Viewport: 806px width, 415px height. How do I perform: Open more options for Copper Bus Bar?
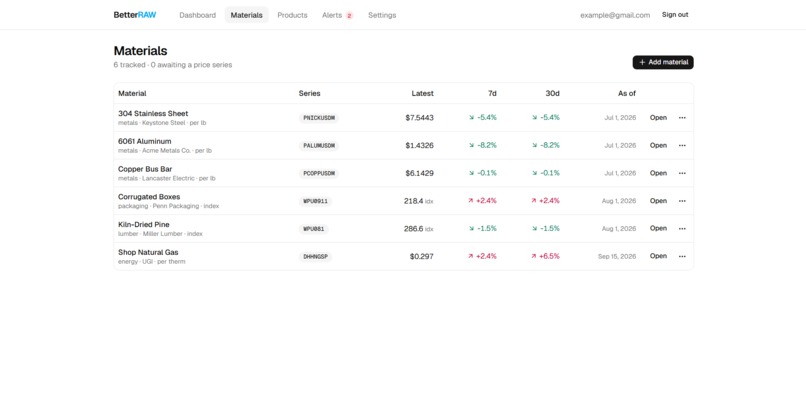click(x=682, y=173)
